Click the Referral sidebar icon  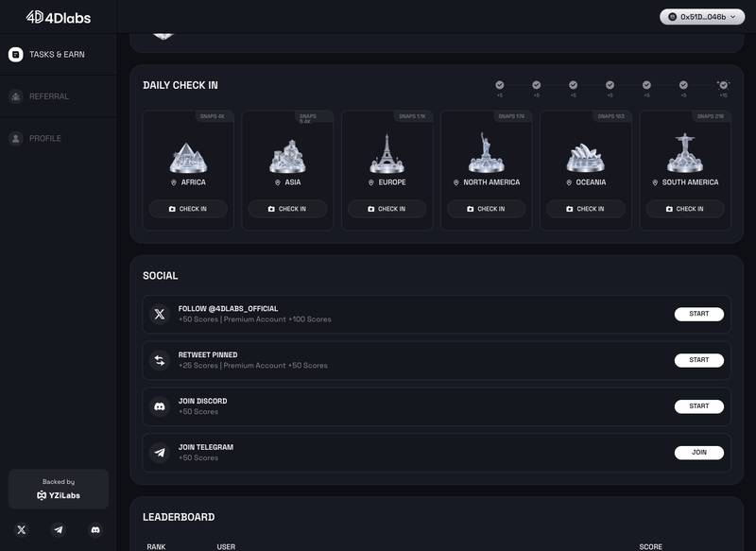15,96
